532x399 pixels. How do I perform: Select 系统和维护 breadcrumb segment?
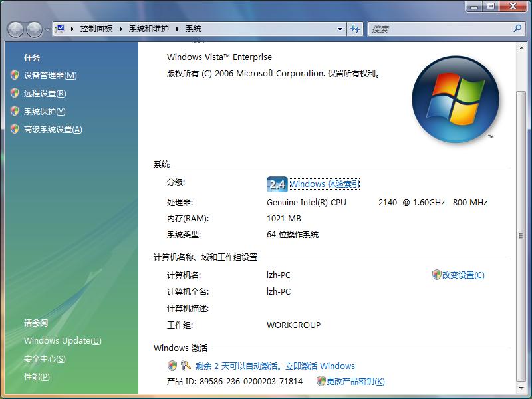coord(148,29)
